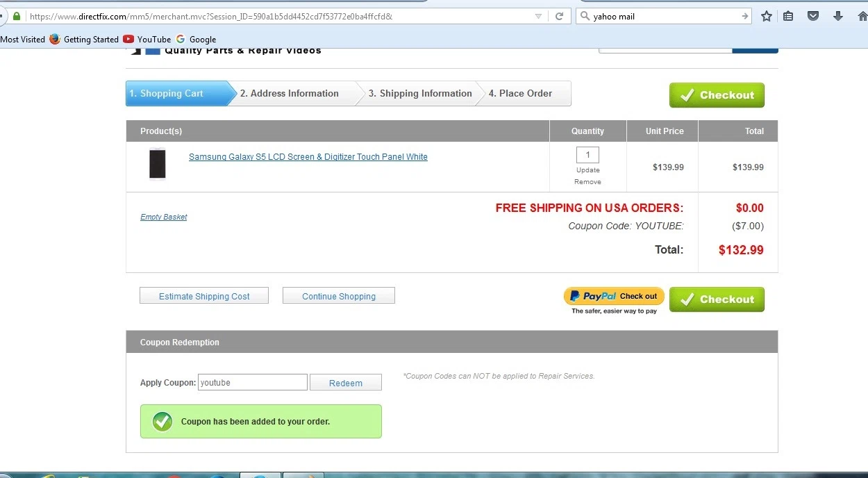Click Update under quantity
The width and height of the screenshot is (868, 478).
coord(587,170)
